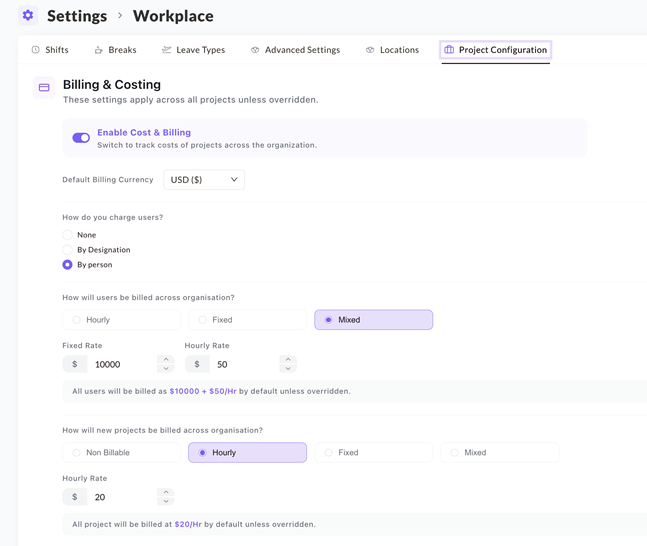This screenshot has height=546, width=647.
Task: Click the $20/Hr summary text
Action: (188, 524)
